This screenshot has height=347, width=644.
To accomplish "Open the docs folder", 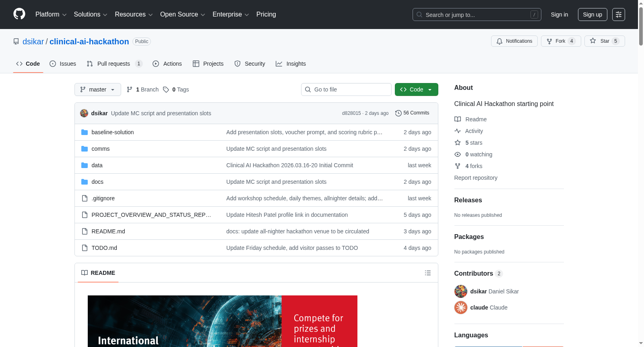I will (97, 182).
